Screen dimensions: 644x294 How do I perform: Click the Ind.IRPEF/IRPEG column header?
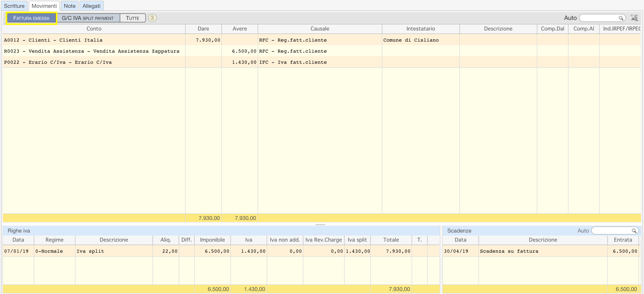click(x=620, y=29)
